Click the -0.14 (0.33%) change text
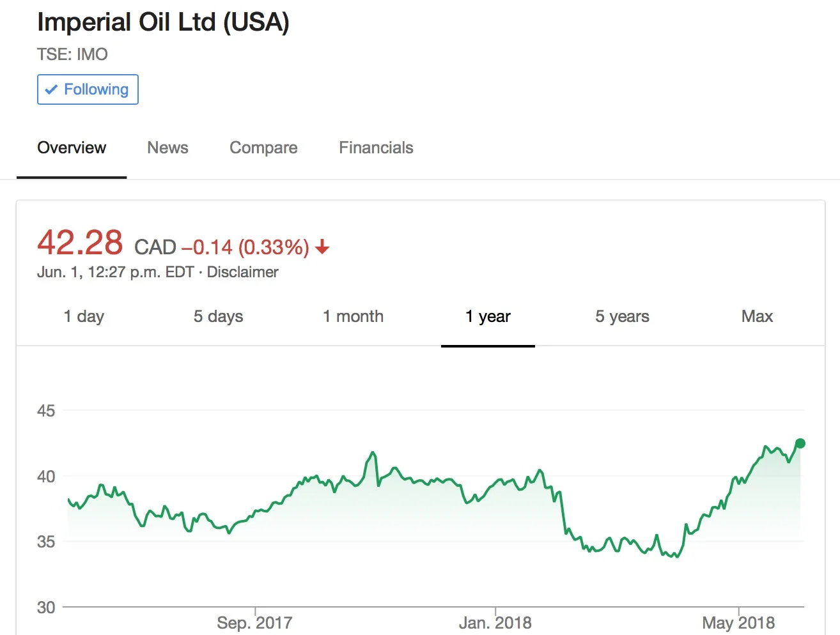This screenshot has height=635, width=840. tap(245, 247)
